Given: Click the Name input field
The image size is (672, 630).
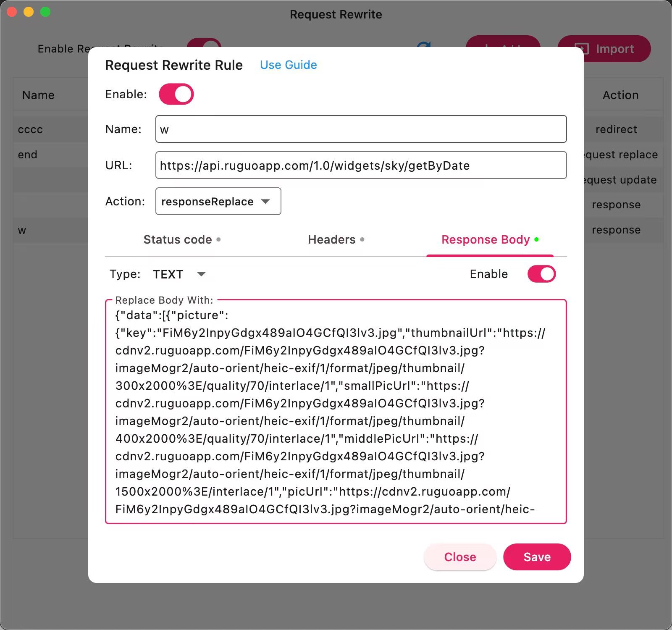Looking at the screenshot, I should 361,129.
